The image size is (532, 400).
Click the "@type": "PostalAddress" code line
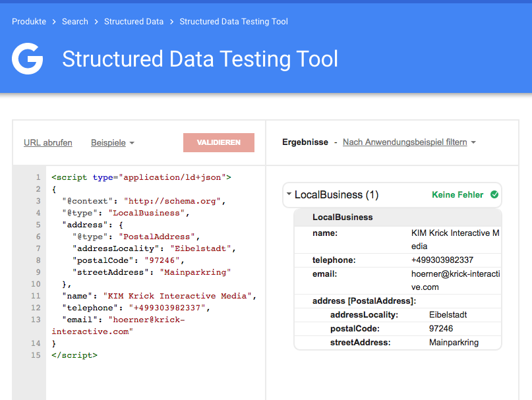[136, 237]
